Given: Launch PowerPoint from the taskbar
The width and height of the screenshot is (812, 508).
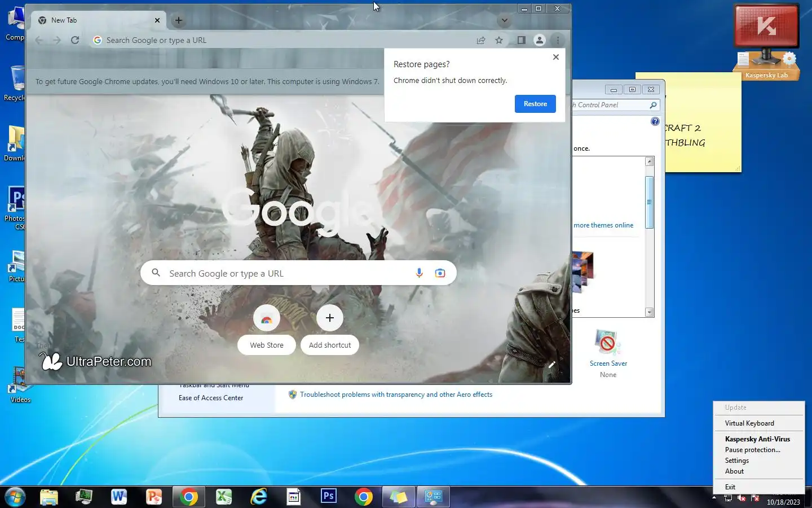Looking at the screenshot, I should (154, 497).
